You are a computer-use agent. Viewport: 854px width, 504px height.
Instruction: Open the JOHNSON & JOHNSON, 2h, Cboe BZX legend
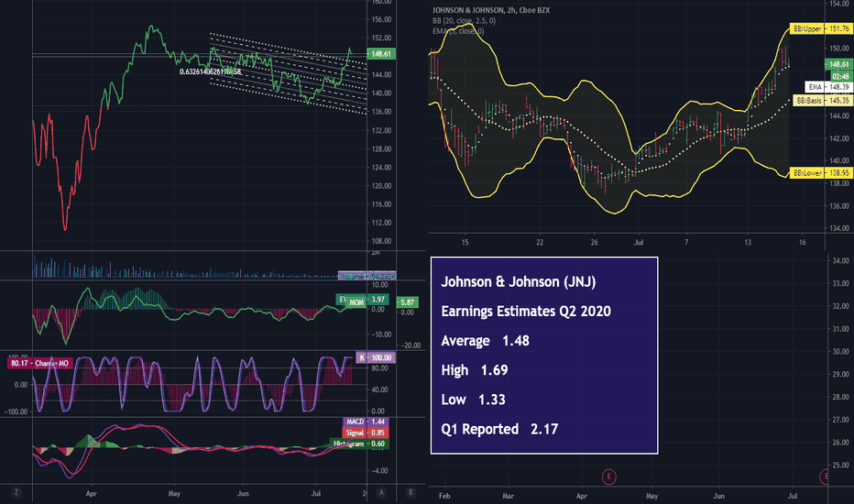[491, 10]
